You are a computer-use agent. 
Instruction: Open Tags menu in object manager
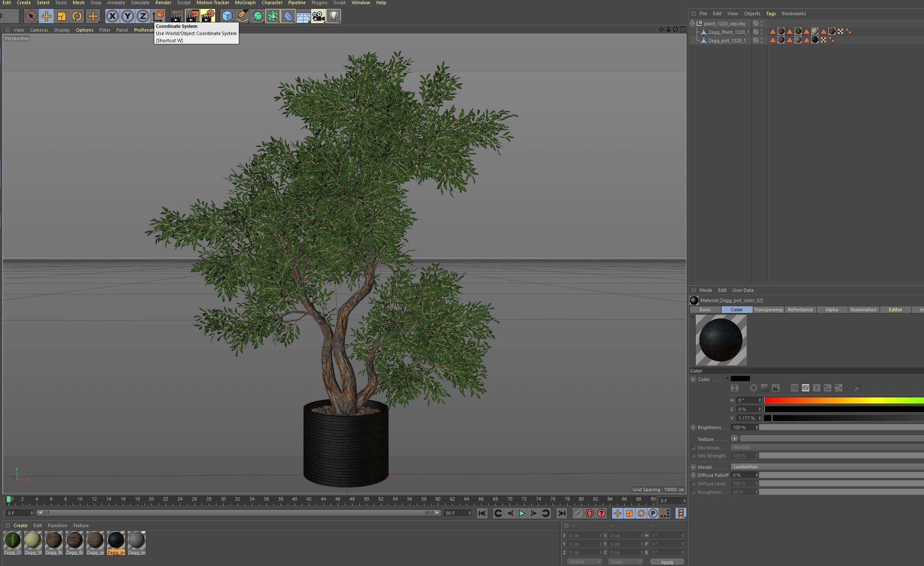pyautogui.click(x=771, y=14)
